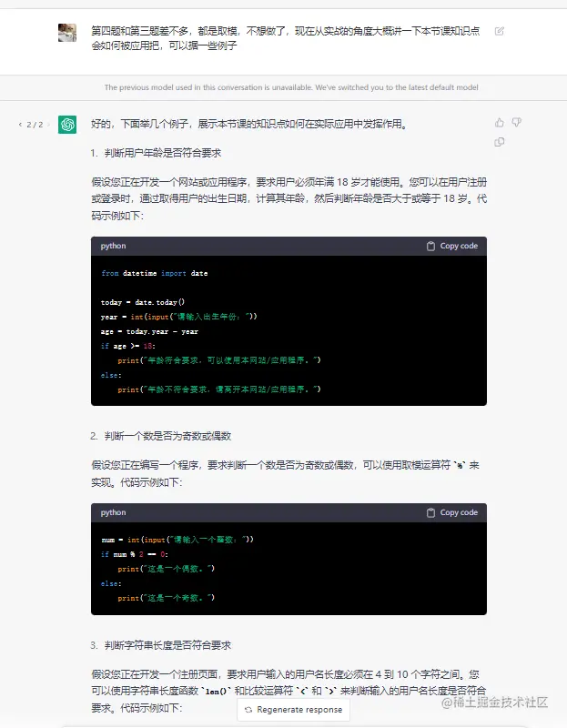Click the thumbs down icon
The image size is (567, 728).
[x=516, y=122]
